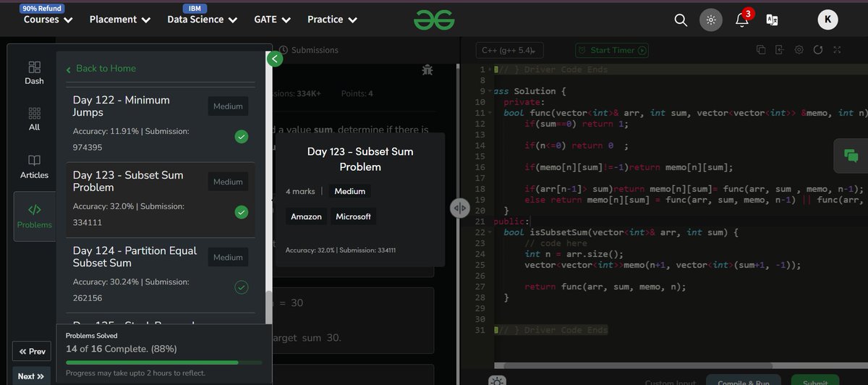
Task: Start the coding timer
Action: click(x=612, y=51)
